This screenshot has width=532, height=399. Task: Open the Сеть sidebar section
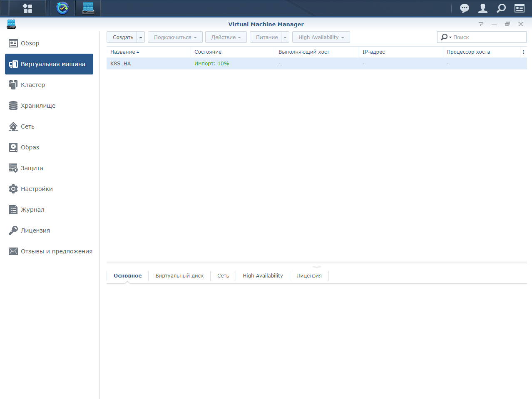coord(49,126)
